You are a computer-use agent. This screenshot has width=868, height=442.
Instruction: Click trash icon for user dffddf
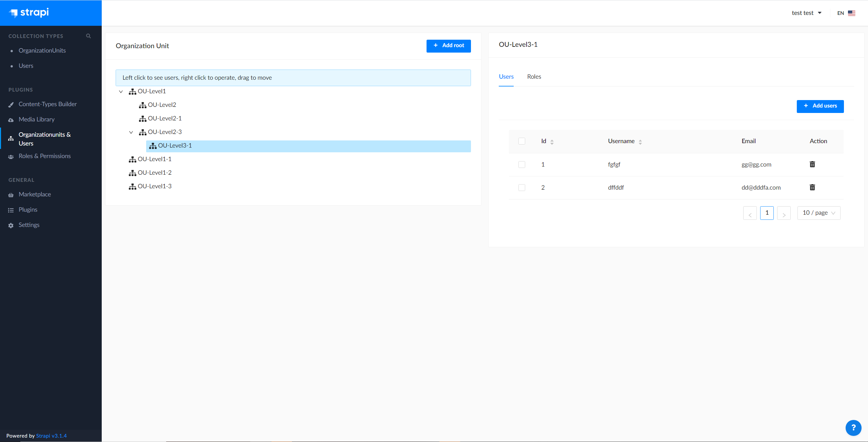(812, 188)
